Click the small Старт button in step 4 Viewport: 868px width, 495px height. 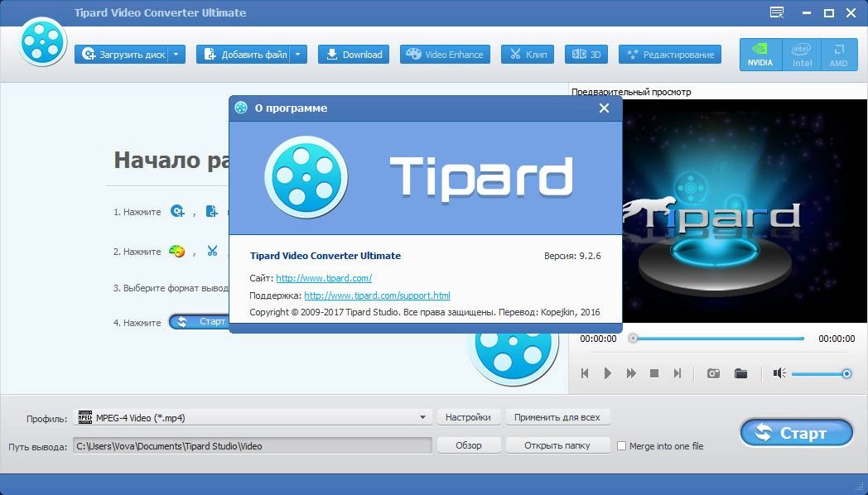pos(200,321)
